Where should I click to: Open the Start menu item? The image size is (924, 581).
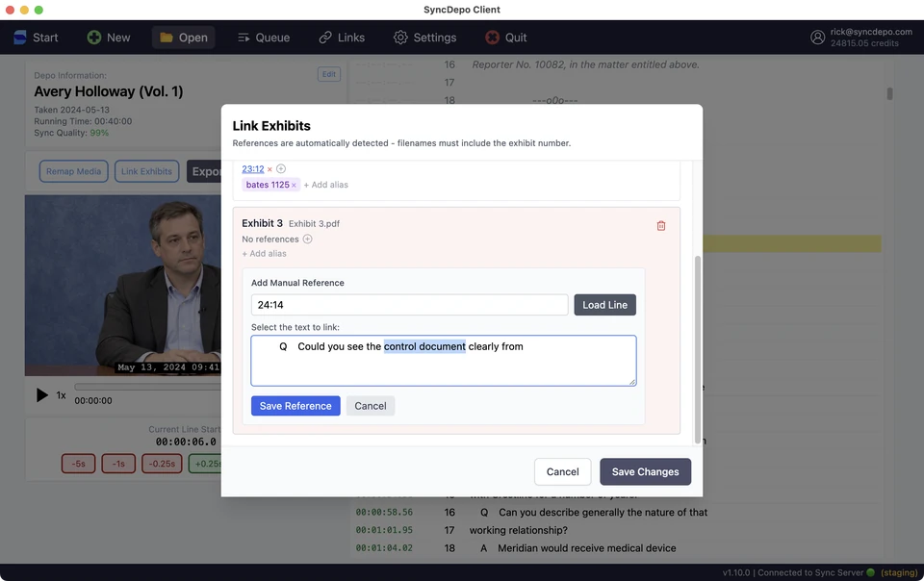[37, 38]
